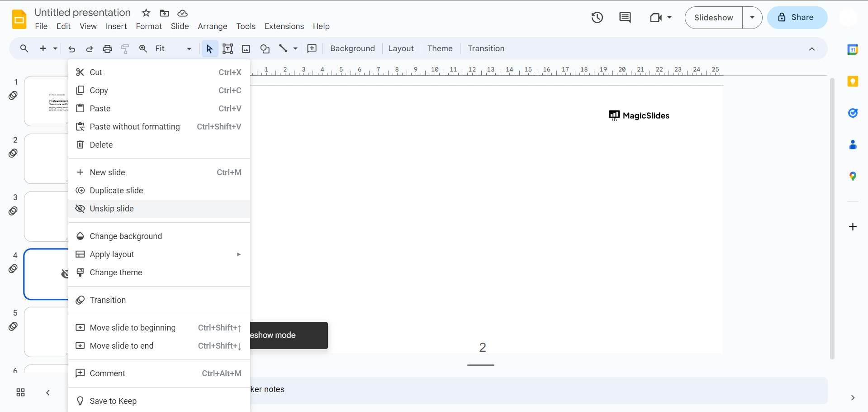The width and height of the screenshot is (868, 412).
Task: Expand the Slideshow options arrow
Action: tap(752, 18)
